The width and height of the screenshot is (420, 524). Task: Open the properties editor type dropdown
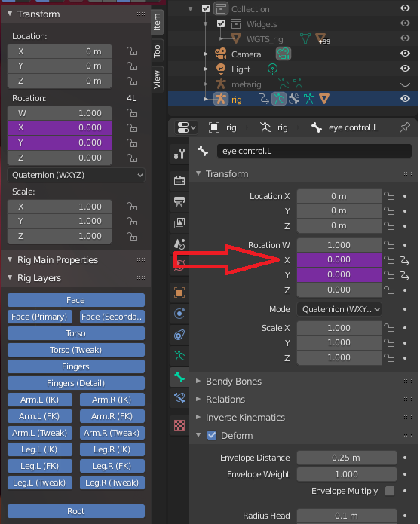[185, 127]
